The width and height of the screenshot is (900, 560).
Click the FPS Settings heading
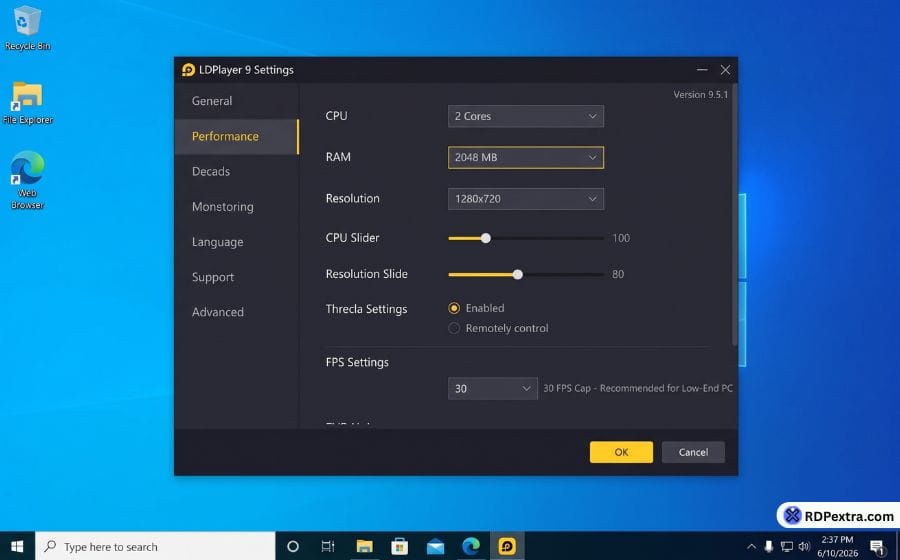click(x=357, y=363)
